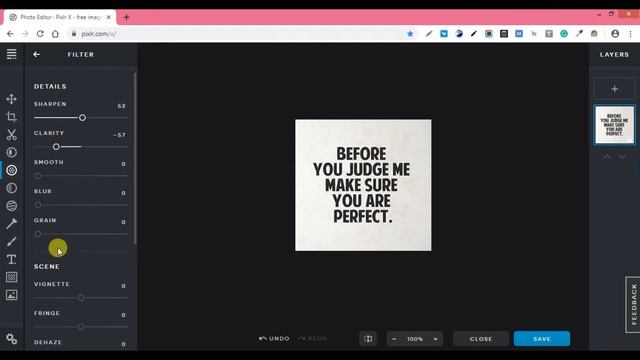Open the Add element tool
This screenshot has height=360, width=640.
coord(11,277)
